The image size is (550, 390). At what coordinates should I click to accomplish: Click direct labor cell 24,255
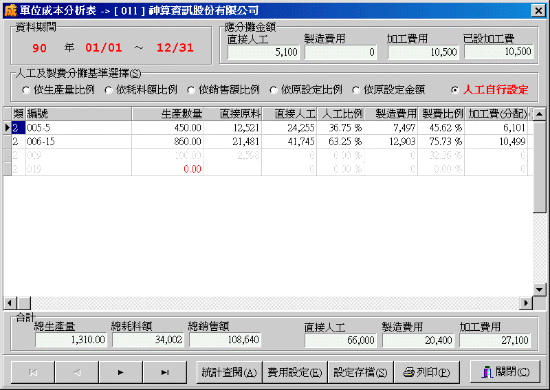click(x=289, y=128)
